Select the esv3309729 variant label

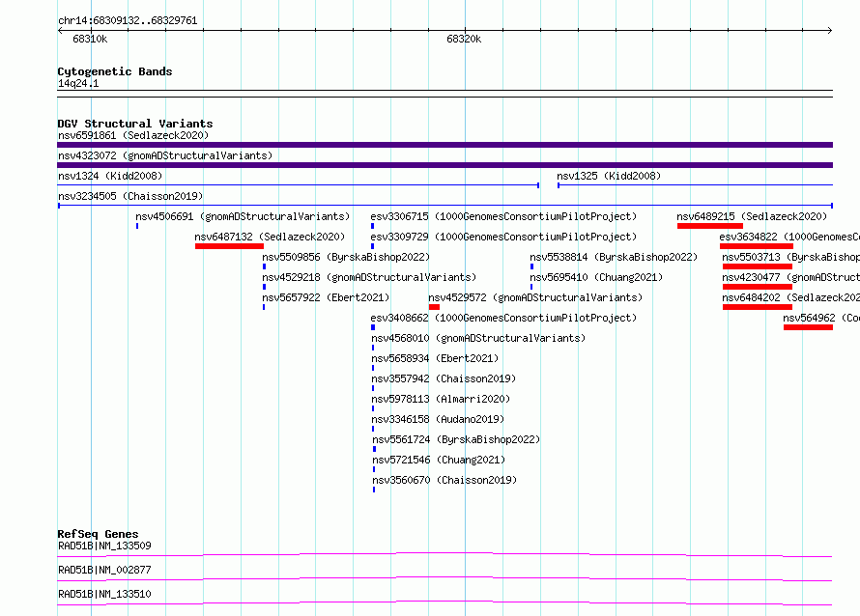503,237
